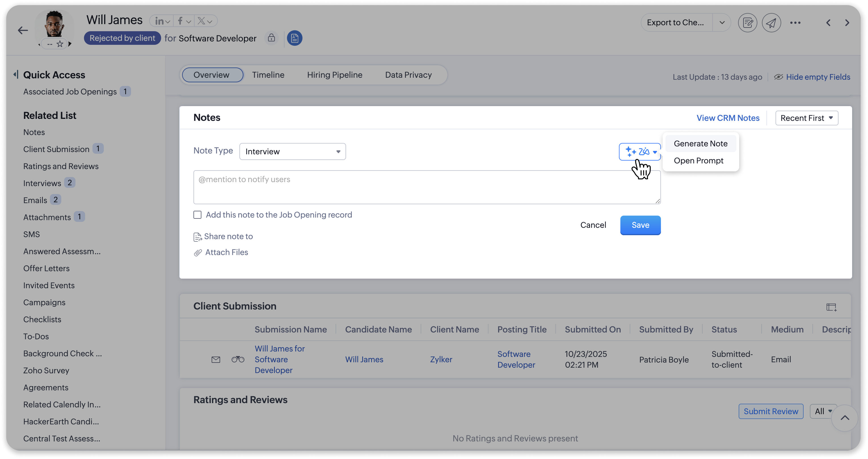Click the send email paper-plane icon
Viewport: 868px width, 459px height.
(771, 23)
